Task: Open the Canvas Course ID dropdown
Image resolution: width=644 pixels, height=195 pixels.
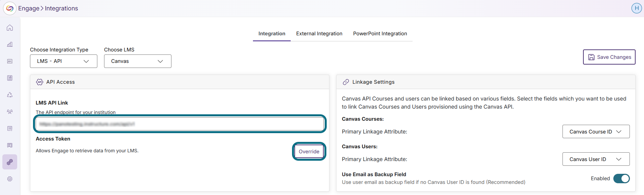Action: tap(596, 131)
